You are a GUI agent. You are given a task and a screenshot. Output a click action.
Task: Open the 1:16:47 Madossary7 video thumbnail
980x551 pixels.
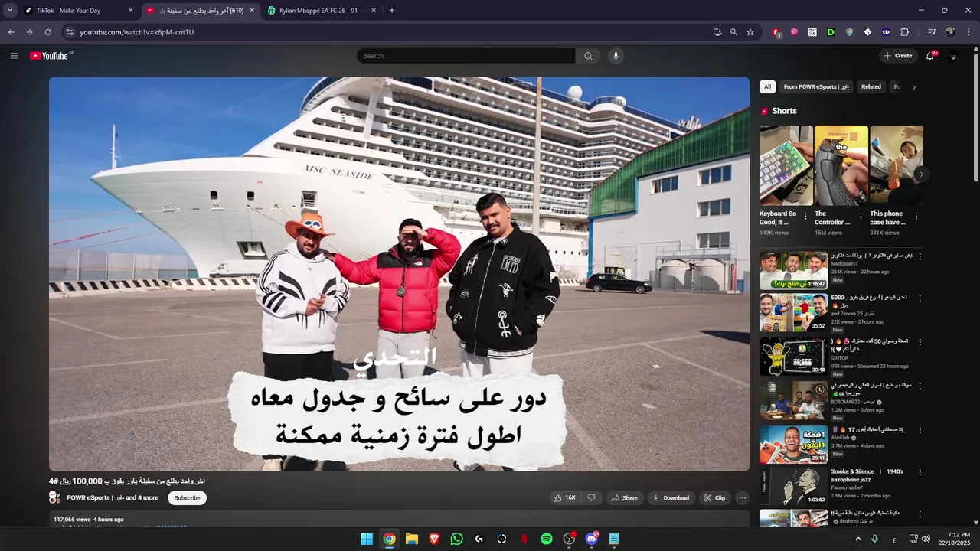794,270
